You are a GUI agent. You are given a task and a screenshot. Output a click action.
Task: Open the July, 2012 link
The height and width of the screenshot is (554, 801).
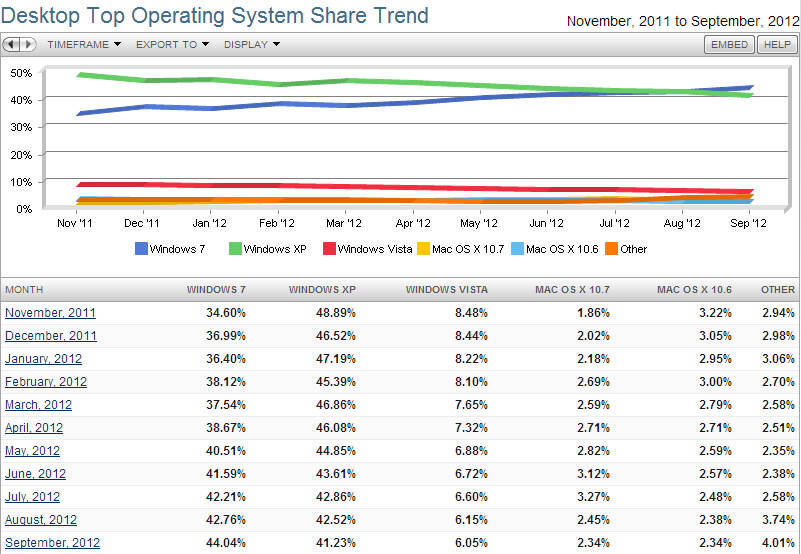click(32, 497)
